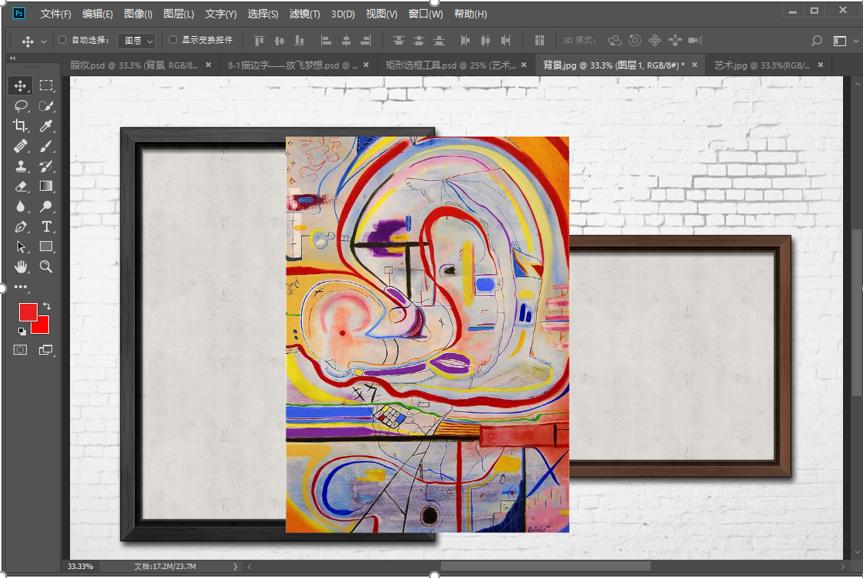863x578 pixels.
Task: Select the Zoom magnifier tool
Action: click(46, 267)
